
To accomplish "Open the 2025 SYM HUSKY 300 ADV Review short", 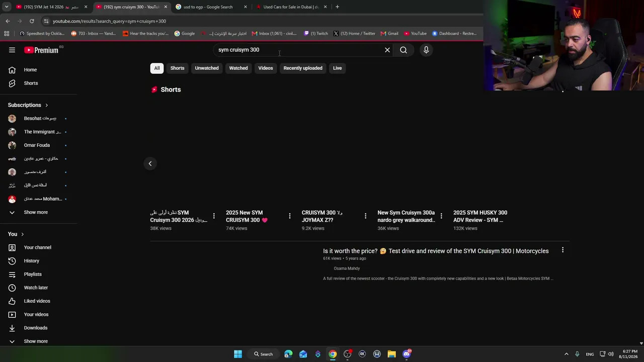I will tap(480, 216).
